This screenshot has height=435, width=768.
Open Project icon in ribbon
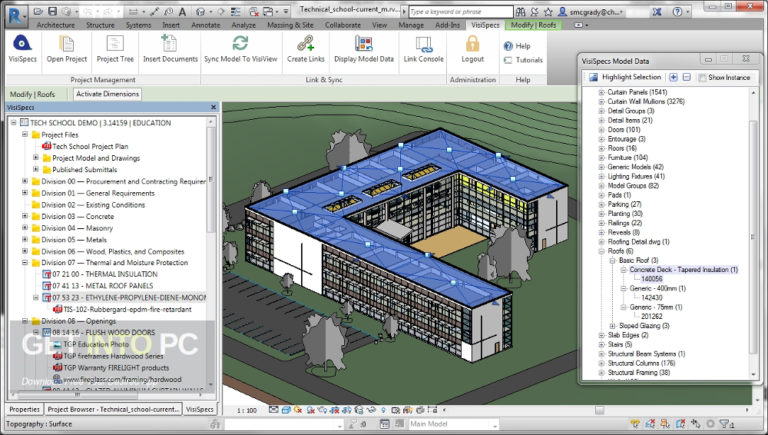67,44
